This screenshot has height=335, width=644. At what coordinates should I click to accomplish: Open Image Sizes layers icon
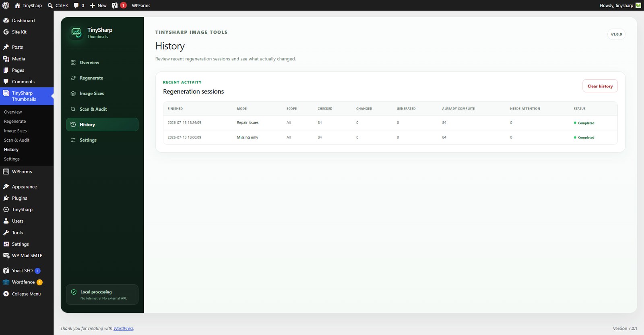pyautogui.click(x=73, y=93)
